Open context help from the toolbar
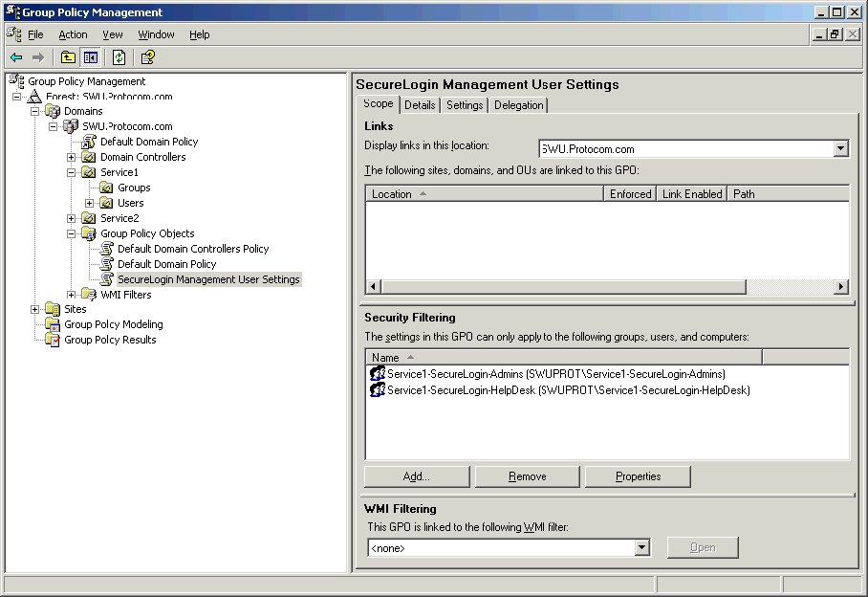 (145, 56)
